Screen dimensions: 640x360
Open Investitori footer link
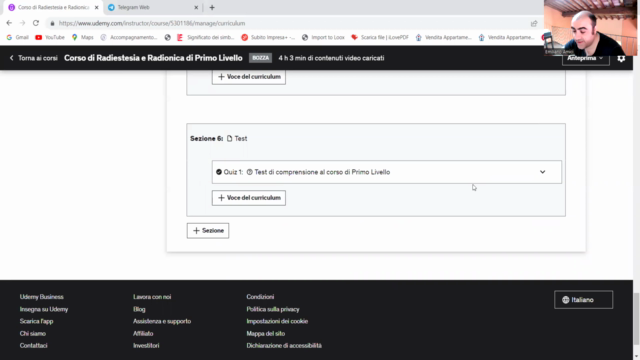click(x=146, y=345)
